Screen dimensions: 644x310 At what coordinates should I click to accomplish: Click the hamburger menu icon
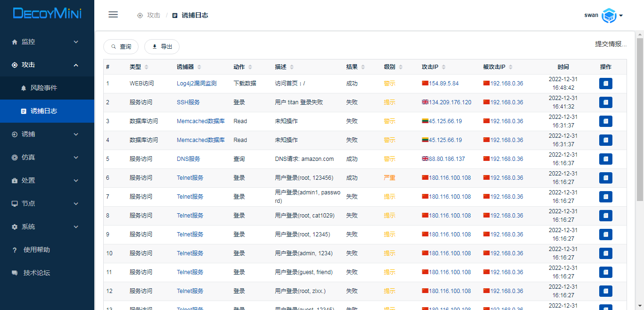tap(113, 15)
